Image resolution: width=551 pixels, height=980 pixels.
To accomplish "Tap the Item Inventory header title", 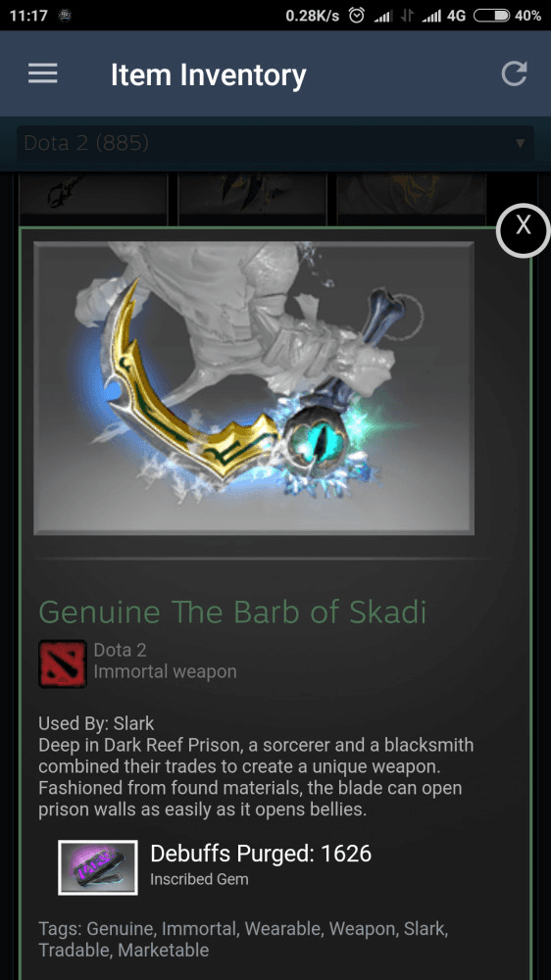I will [208, 75].
